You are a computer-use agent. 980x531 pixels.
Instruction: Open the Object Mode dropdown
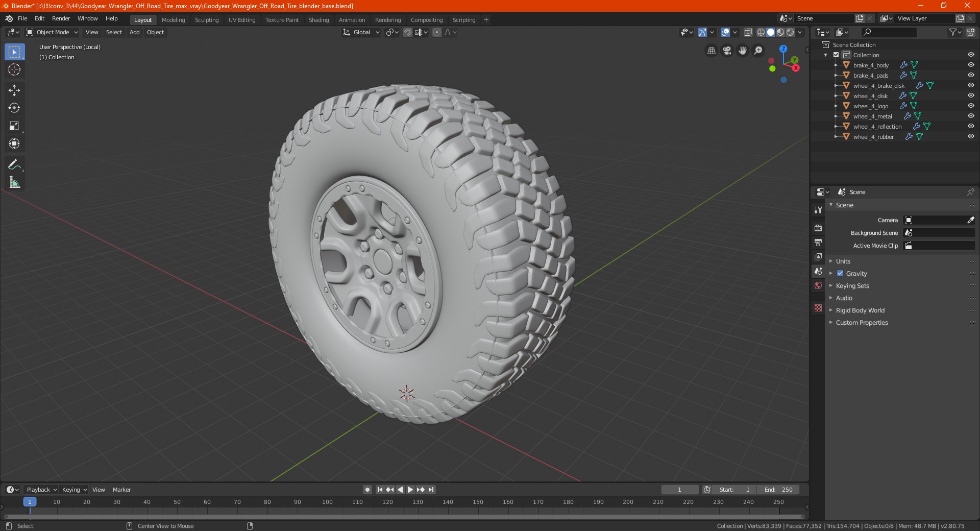[52, 32]
